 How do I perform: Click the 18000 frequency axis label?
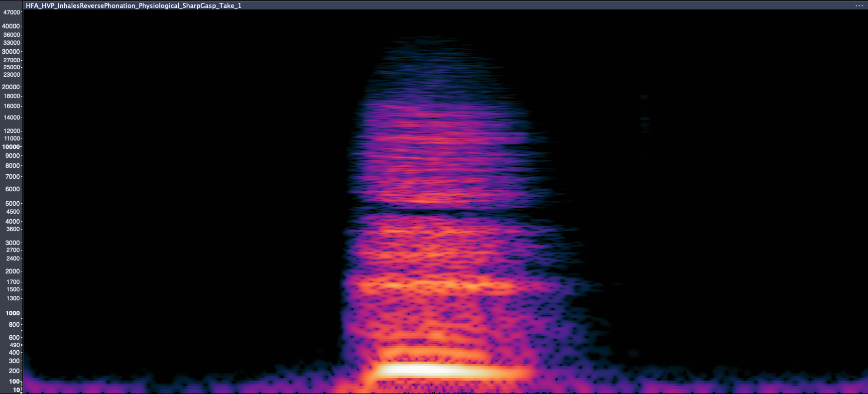coord(12,96)
